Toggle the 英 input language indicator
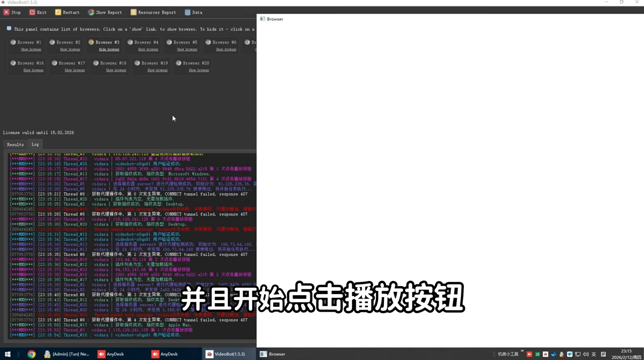This screenshot has height=360, width=644. coord(594,354)
